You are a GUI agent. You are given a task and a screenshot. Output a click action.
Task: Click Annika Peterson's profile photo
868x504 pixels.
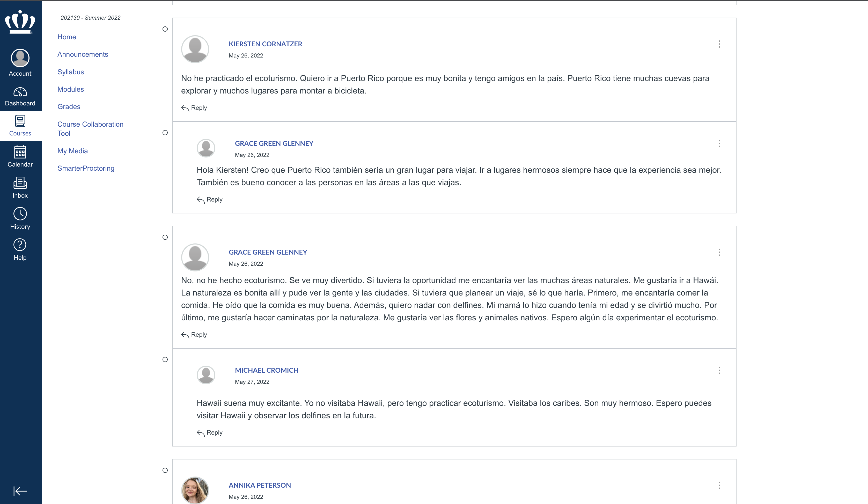click(195, 490)
